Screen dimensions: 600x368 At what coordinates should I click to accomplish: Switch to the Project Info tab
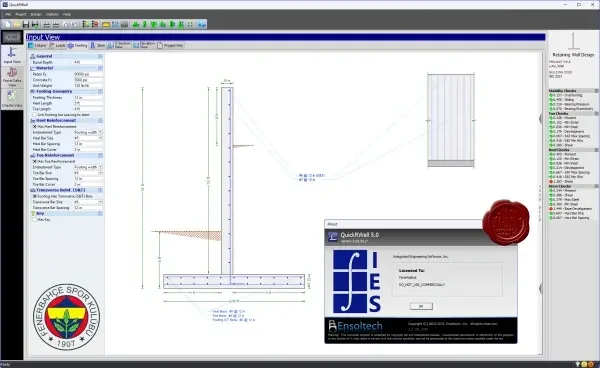[x=170, y=46]
